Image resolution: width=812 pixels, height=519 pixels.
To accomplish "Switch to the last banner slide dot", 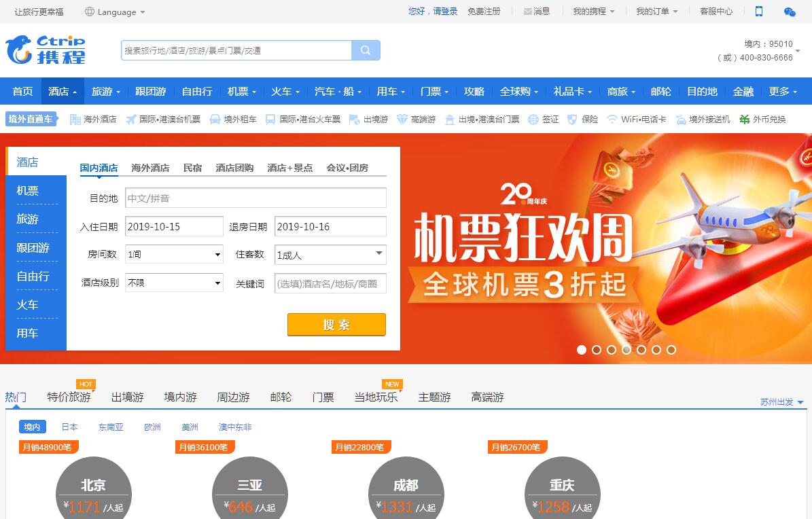I will (671, 350).
